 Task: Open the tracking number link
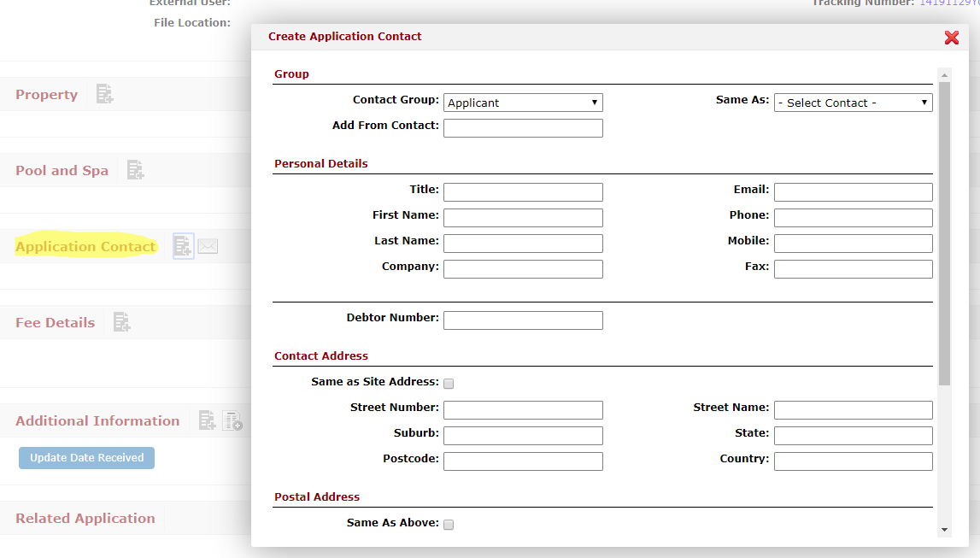pyautogui.click(x=948, y=3)
